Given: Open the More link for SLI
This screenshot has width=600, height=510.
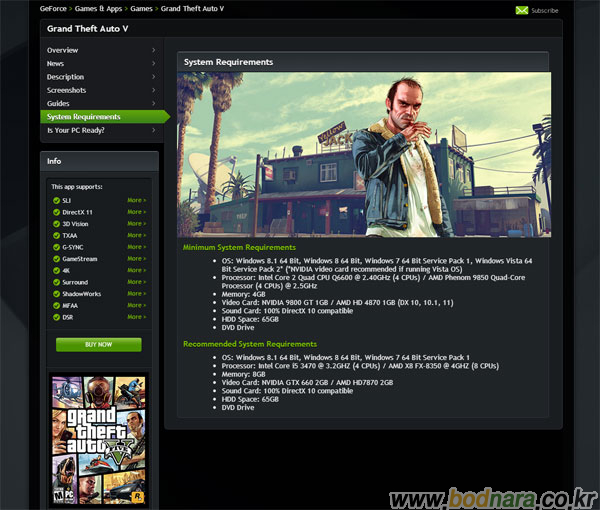Looking at the screenshot, I should 137,200.
